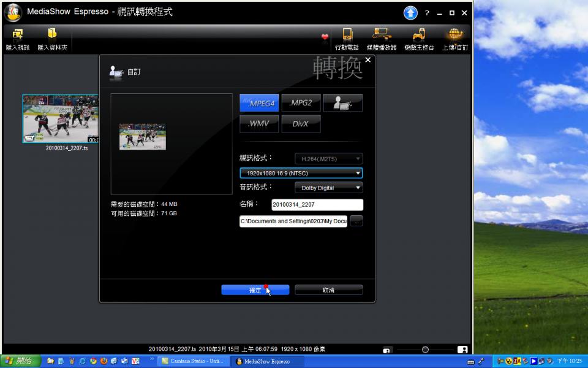Choose the custom profile camcorder format button
The image size is (588, 368).
tap(343, 103)
